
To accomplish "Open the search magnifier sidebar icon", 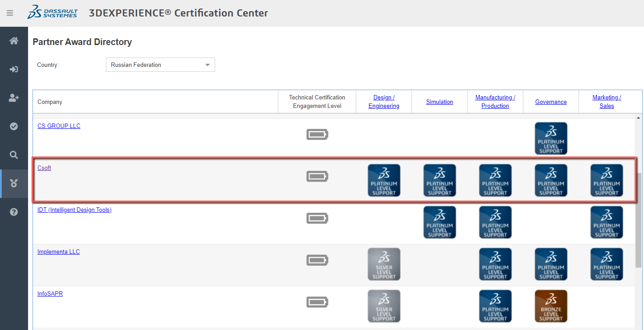I will [14, 155].
